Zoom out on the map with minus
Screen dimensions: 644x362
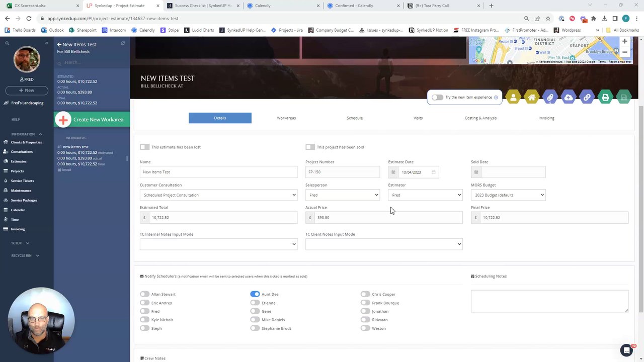click(625, 52)
